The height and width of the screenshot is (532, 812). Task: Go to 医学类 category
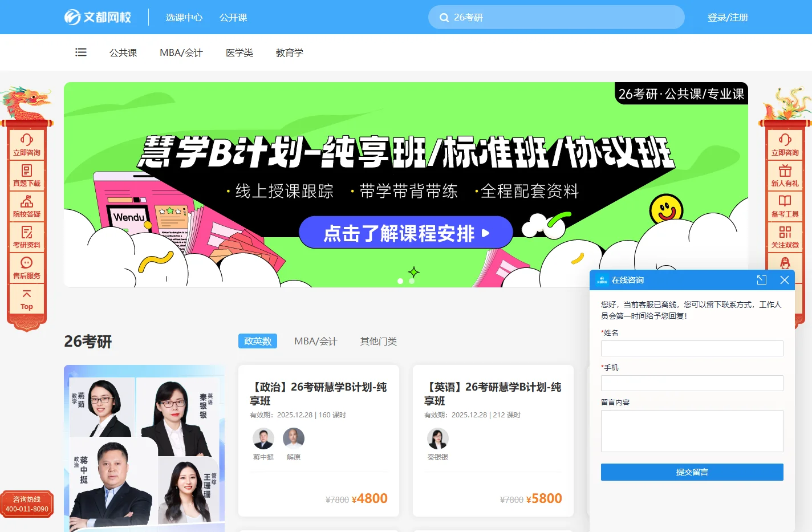click(x=239, y=52)
